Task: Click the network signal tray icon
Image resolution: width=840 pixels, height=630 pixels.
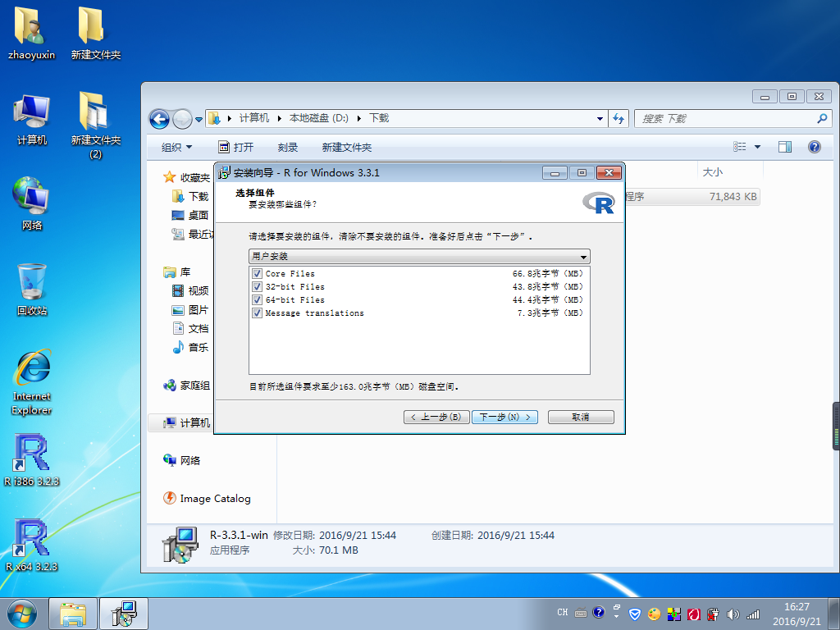Action: 753,614
